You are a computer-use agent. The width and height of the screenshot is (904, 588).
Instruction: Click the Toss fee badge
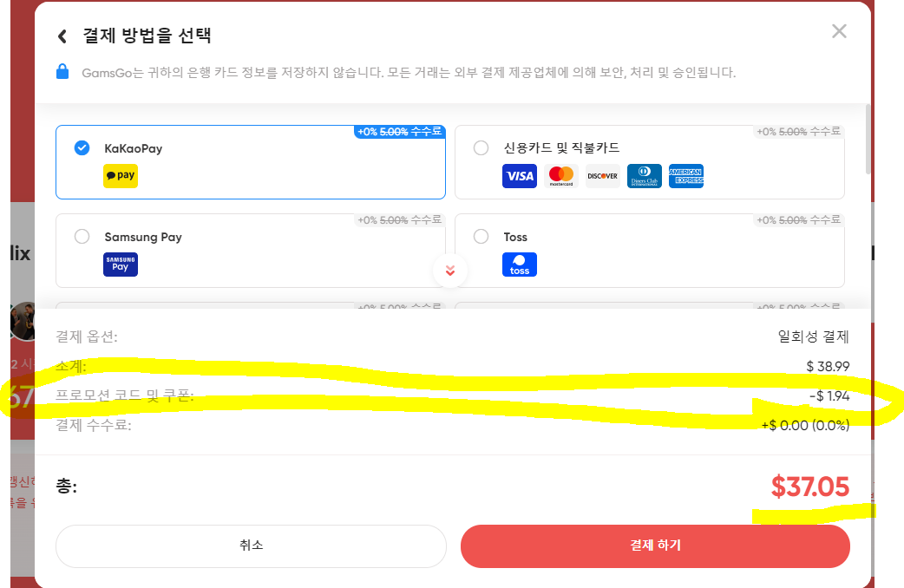(798, 219)
